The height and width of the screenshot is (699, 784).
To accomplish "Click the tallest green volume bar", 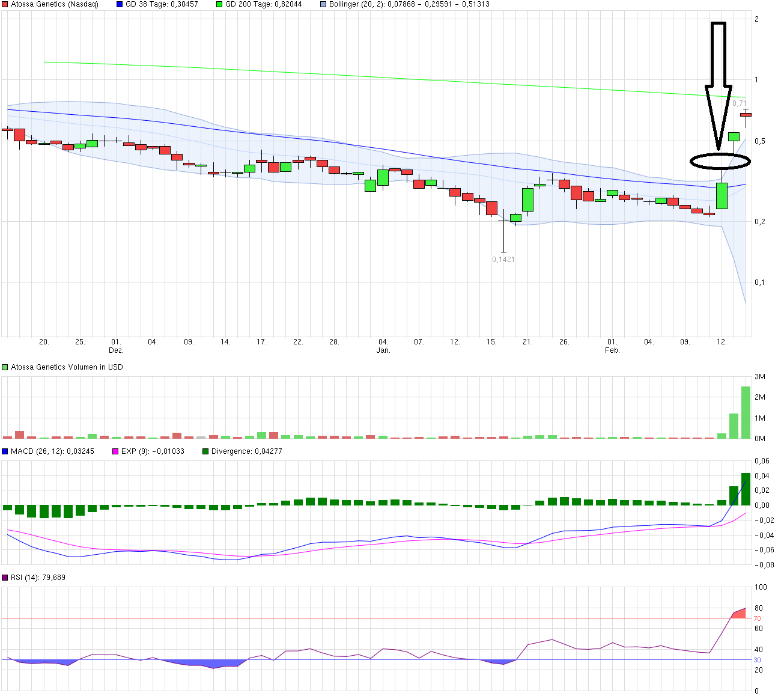I will [746, 412].
